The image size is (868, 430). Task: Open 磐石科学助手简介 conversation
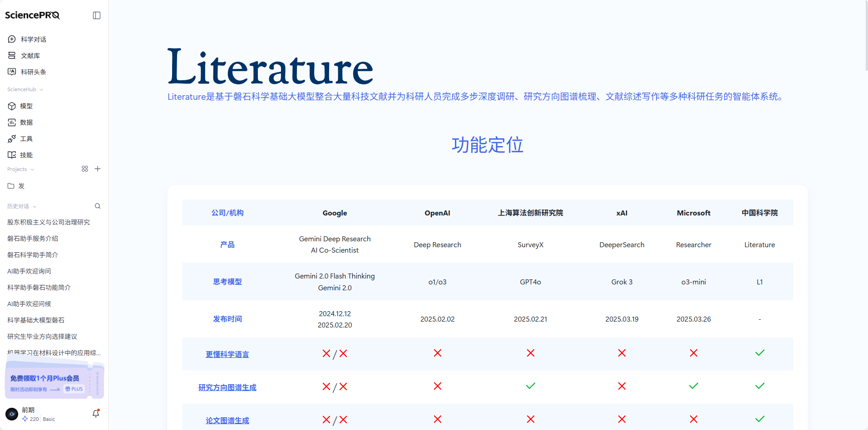tap(33, 255)
